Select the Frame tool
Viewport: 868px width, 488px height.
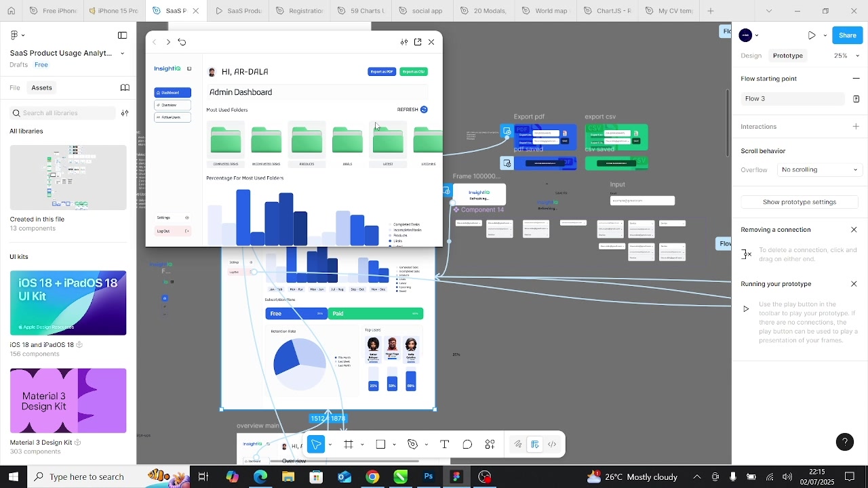tap(349, 445)
